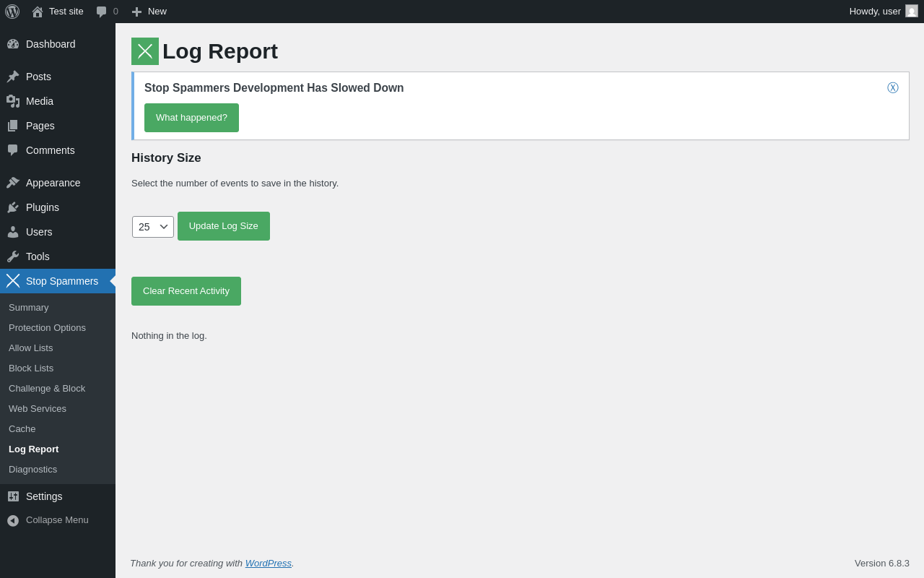924x578 pixels.
Task: Click the Settings sliders icon
Action: coord(13,496)
